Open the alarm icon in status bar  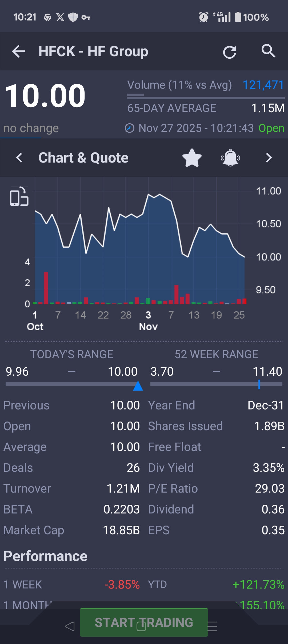203,17
